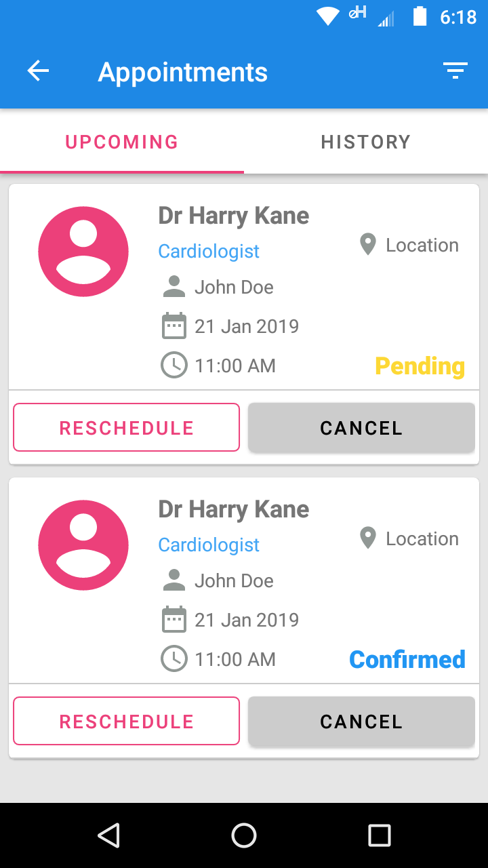The height and width of the screenshot is (868, 488).
Task: Cancel the Pending appointment
Action: 361,428
